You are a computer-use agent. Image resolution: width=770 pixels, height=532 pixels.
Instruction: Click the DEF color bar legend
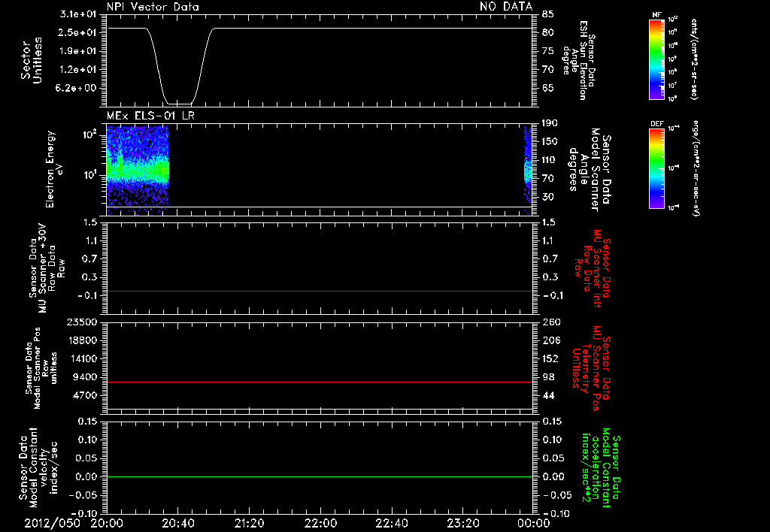click(x=656, y=168)
